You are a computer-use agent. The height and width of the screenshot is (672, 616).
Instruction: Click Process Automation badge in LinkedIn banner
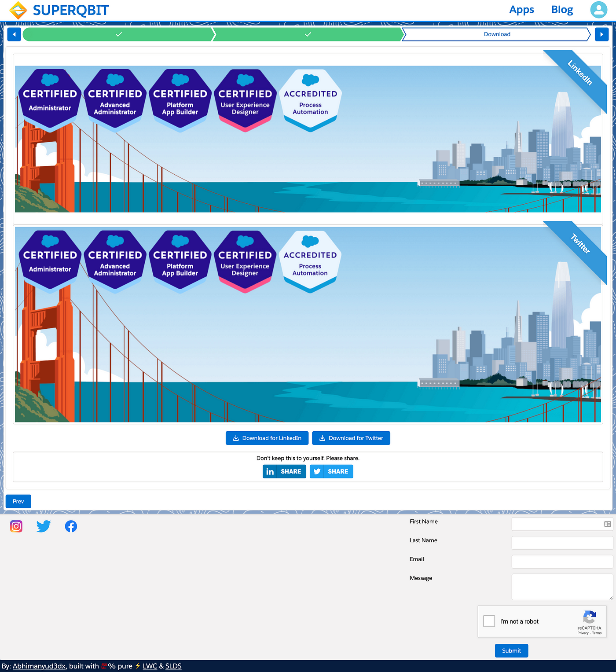(x=310, y=100)
